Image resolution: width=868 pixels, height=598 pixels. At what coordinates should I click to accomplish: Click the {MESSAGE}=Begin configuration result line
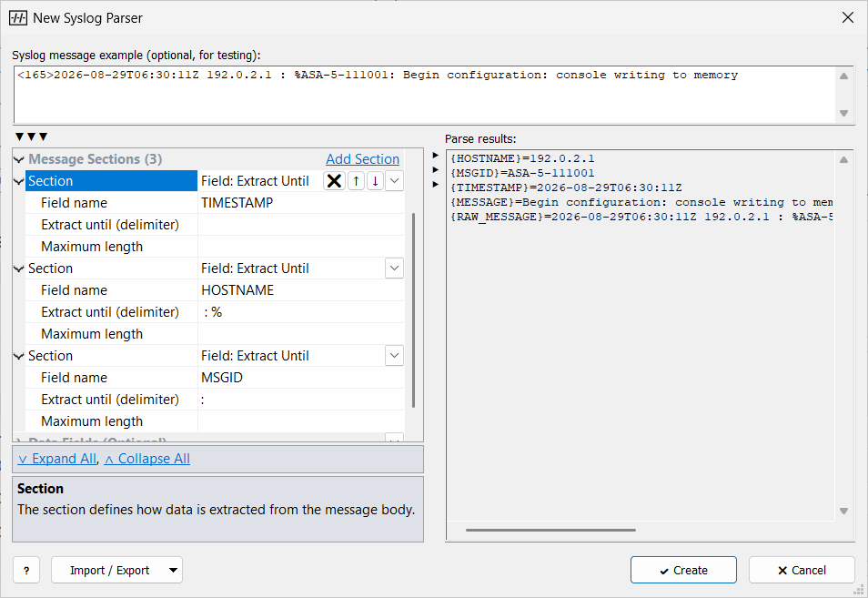pyautogui.click(x=641, y=202)
